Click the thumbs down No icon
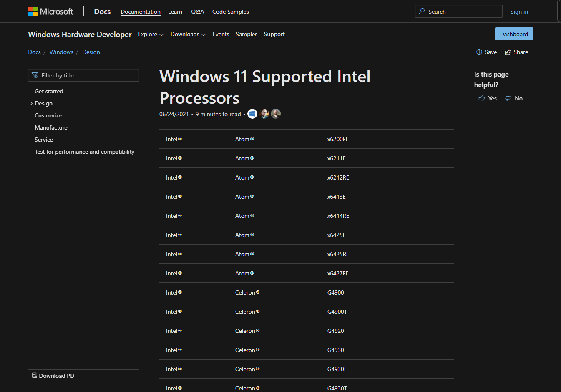The width and height of the screenshot is (561, 392). (508, 99)
